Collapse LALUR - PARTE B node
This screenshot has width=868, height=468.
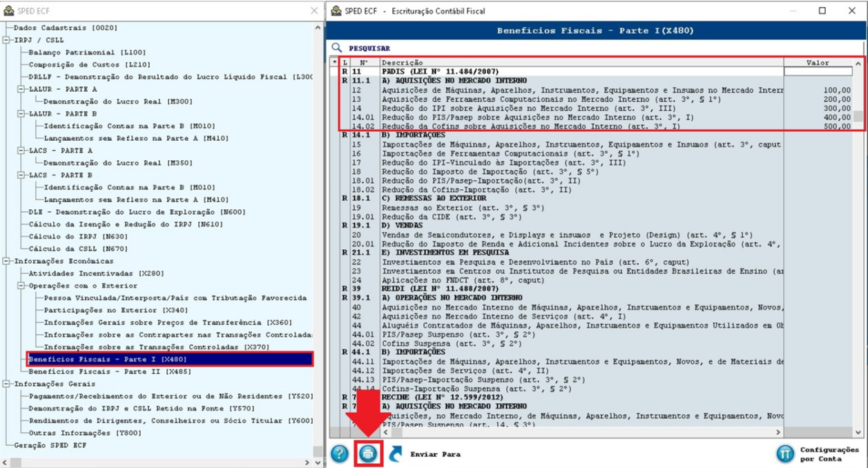pyautogui.click(x=21, y=114)
